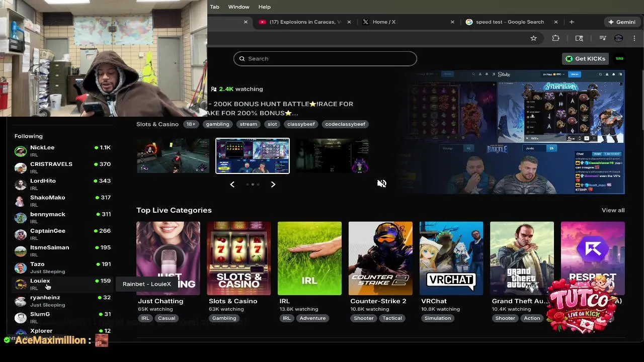The width and height of the screenshot is (644, 362).
Task: Click the 18+ tag badge
Action: (x=191, y=124)
